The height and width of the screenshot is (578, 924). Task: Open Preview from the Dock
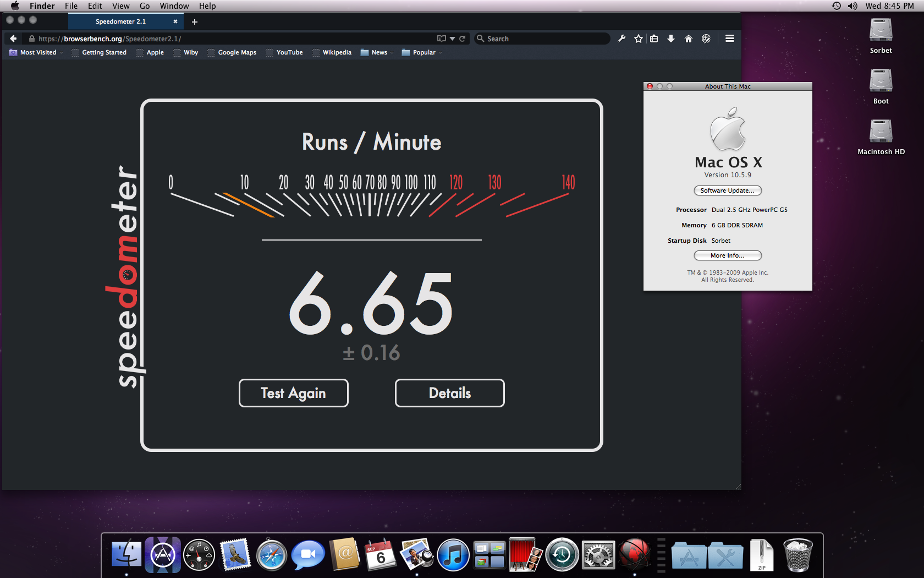(417, 554)
